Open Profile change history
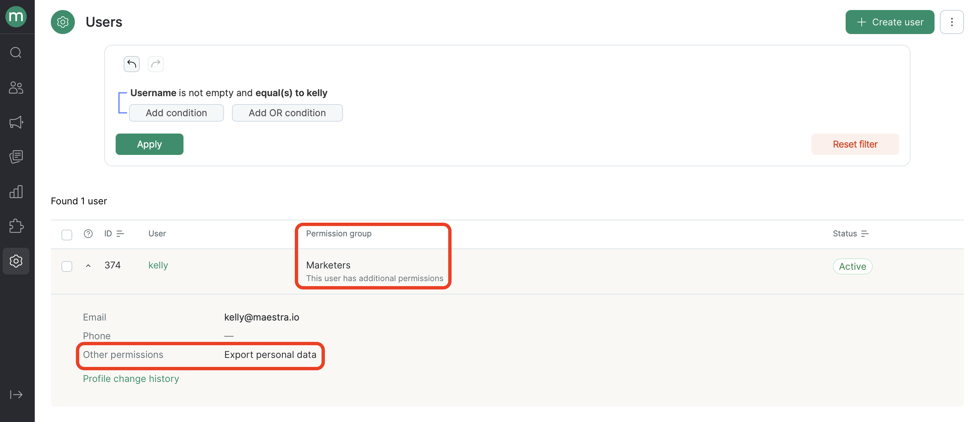 (x=131, y=379)
